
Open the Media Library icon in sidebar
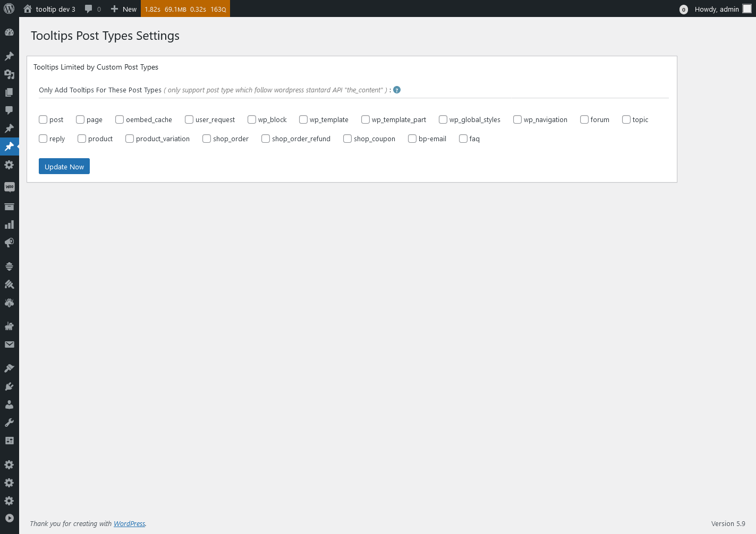[x=9, y=74]
